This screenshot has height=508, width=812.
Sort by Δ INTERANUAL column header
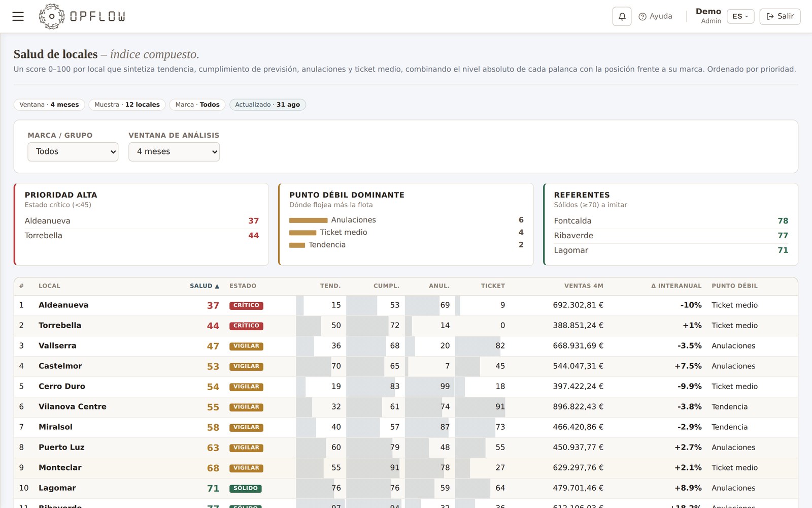(x=676, y=286)
